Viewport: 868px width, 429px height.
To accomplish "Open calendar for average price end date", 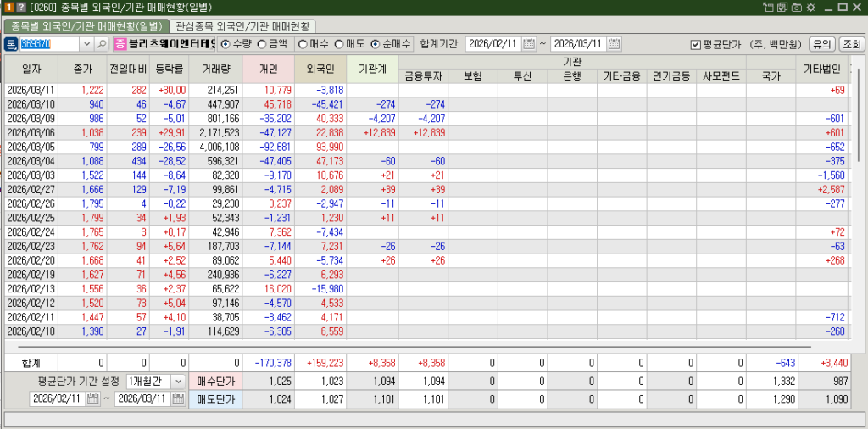I will [179, 398].
